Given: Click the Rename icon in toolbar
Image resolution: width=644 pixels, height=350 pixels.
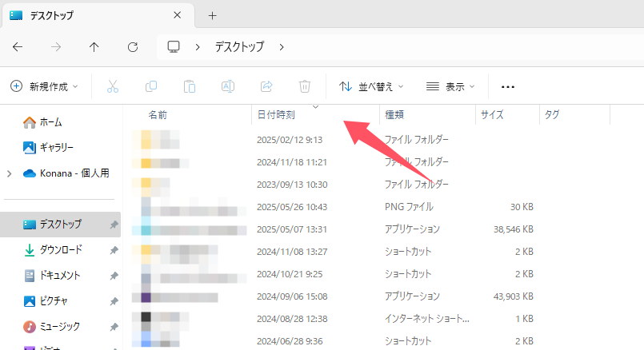Looking at the screenshot, I should pos(228,86).
